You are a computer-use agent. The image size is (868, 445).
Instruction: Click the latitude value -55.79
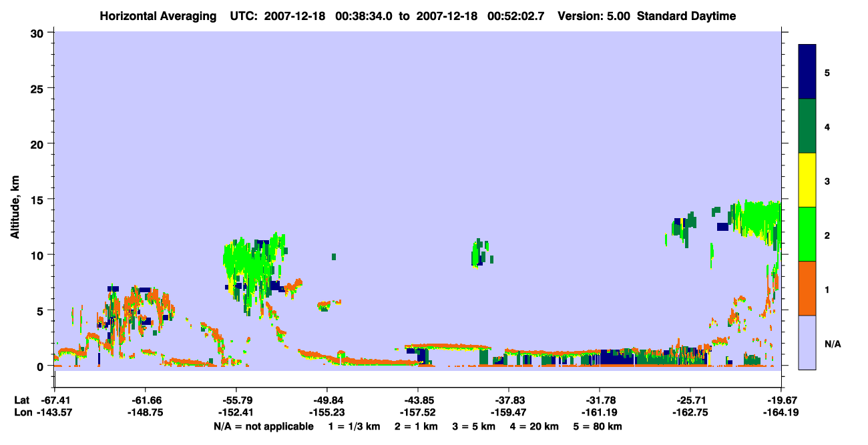point(236,400)
